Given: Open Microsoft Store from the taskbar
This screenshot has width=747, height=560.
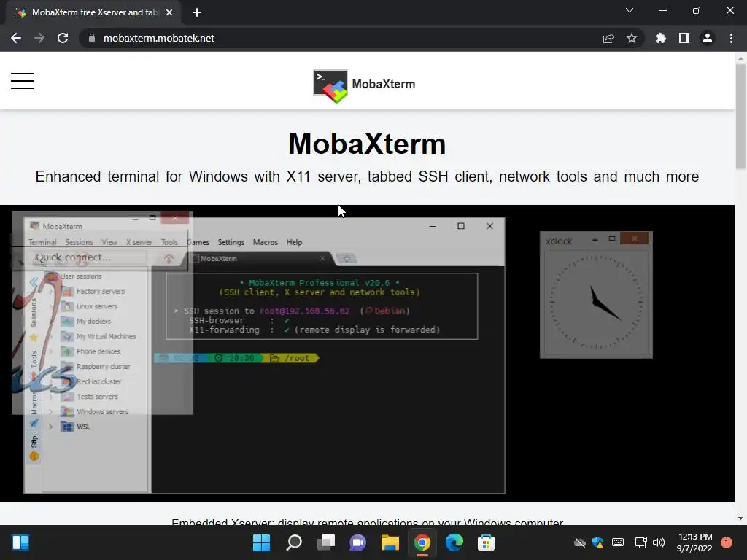Looking at the screenshot, I should [x=487, y=542].
